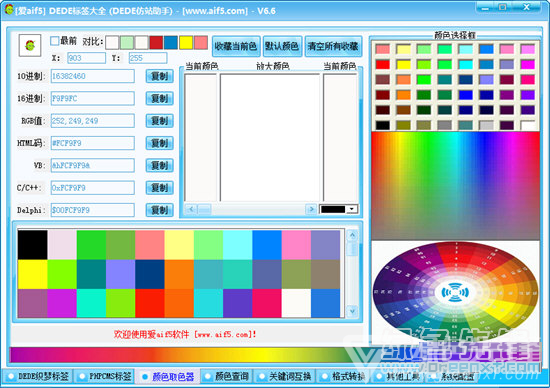The image size is (550, 388).
Task: Open the 格式转换 tab
Action: (x=343, y=377)
